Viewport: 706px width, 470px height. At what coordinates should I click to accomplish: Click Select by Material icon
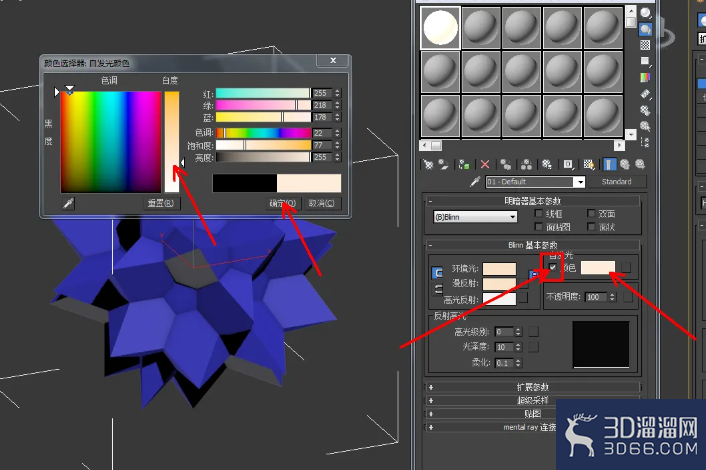pyautogui.click(x=645, y=126)
